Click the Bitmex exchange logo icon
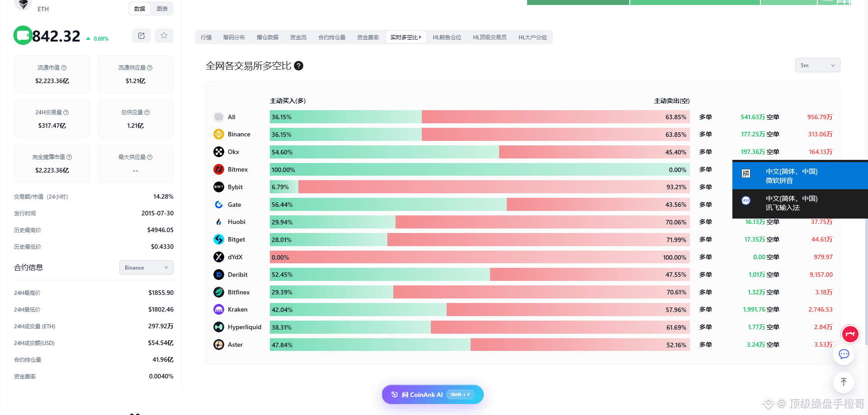The width and height of the screenshot is (868, 415). (x=219, y=169)
